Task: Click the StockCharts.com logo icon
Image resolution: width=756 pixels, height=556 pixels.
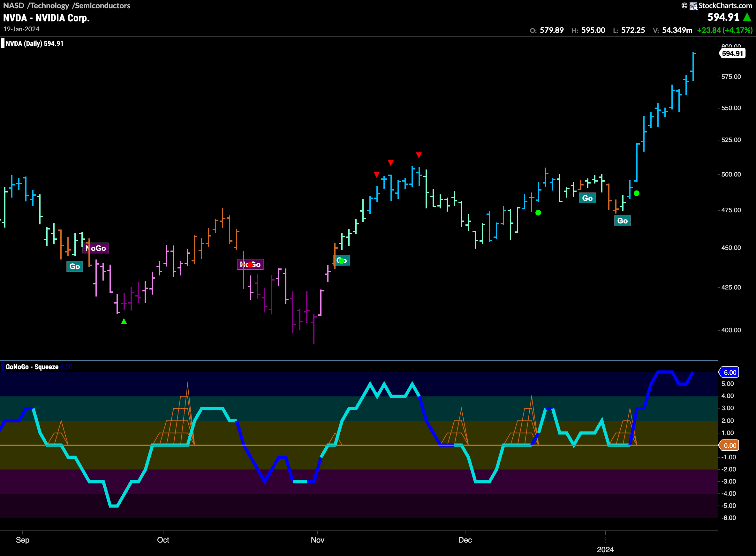Action: coord(693,6)
